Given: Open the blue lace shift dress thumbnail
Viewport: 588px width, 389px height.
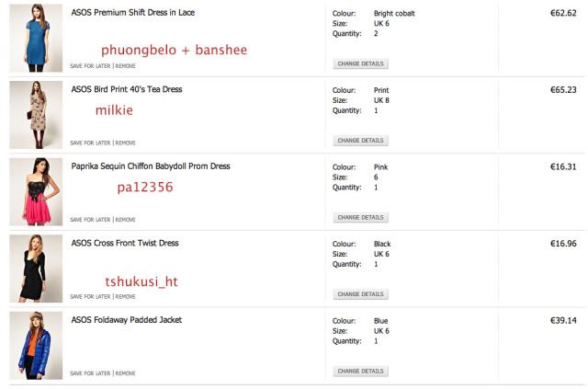Looking at the screenshot, I should click(36, 39).
